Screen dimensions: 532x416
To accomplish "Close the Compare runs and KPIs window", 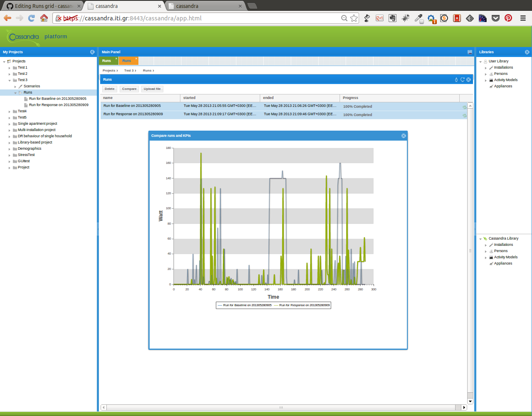I will point(404,136).
